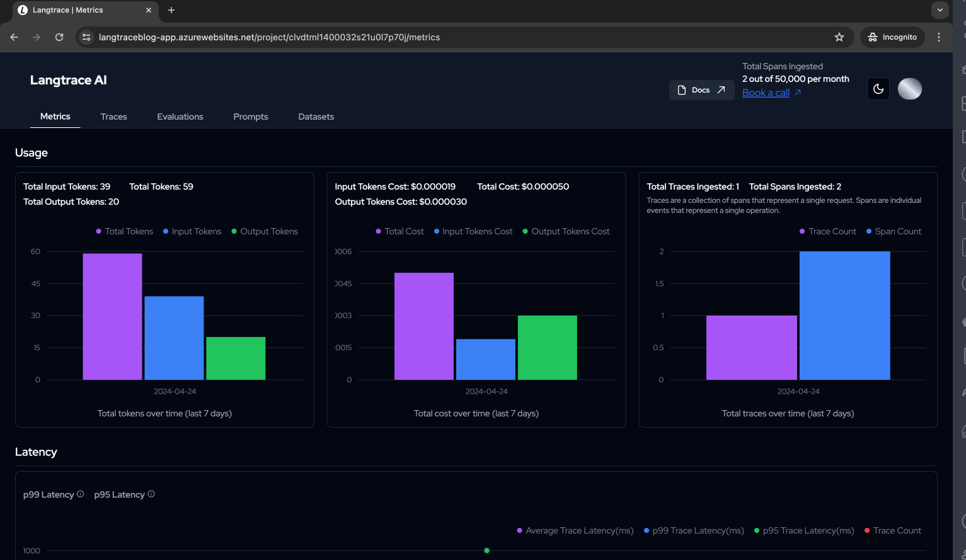The height and width of the screenshot is (560, 966).
Task: Click the p95 Latency info icon
Action: [x=151, y=494]
